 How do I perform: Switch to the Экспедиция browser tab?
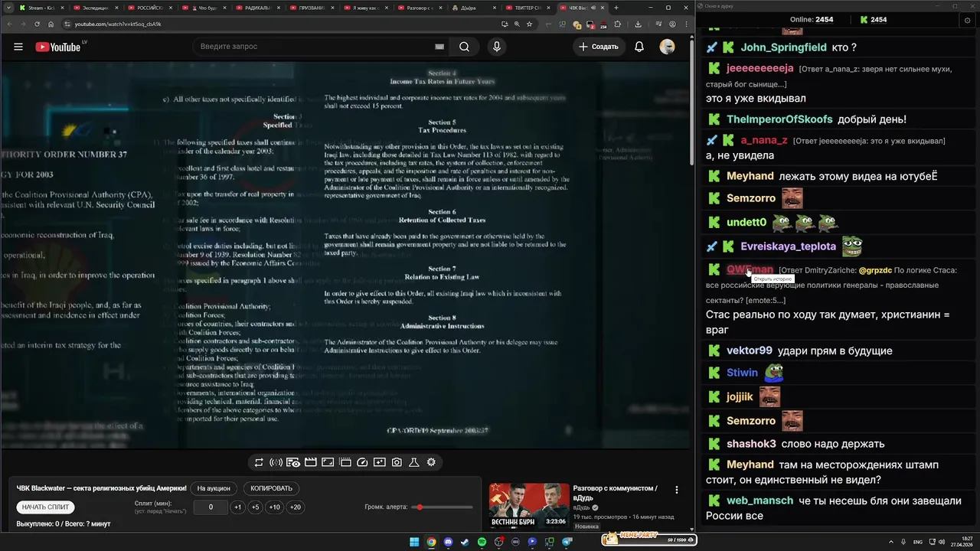click(x=96, y=8)
